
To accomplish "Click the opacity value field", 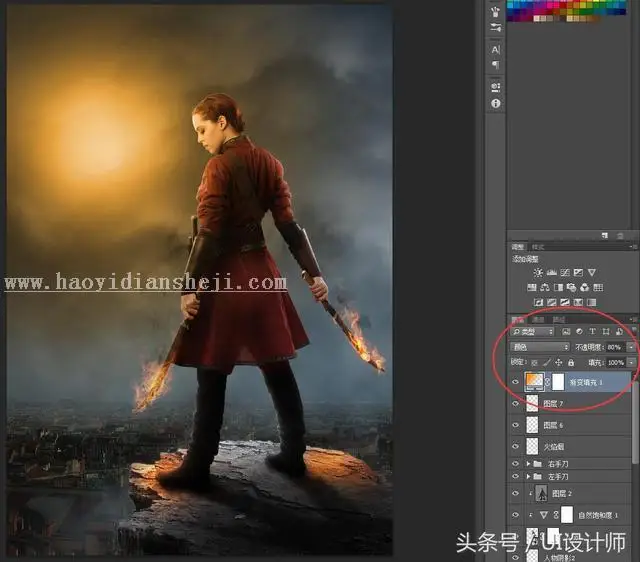I will [x=615, y=347].
